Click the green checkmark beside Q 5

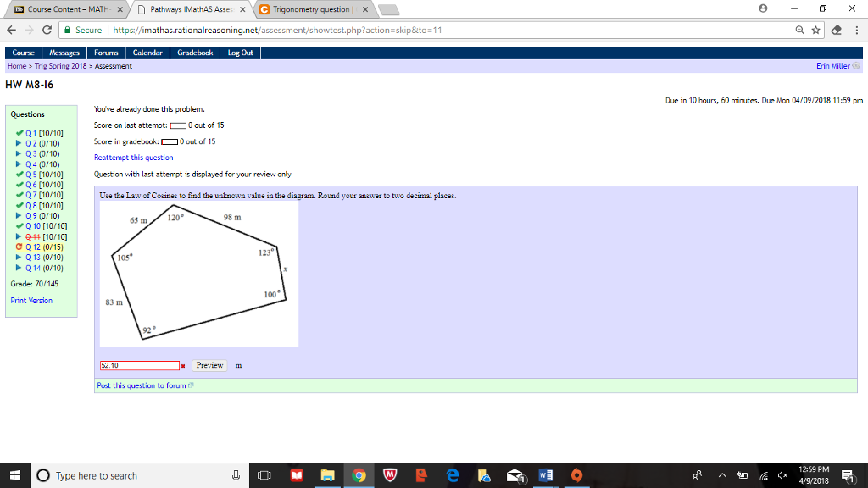[20, 174]
